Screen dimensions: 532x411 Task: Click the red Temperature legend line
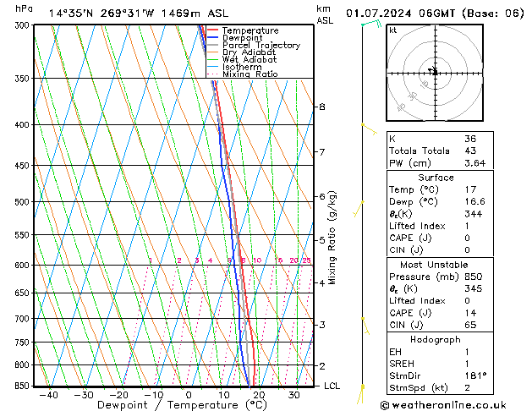(212, 30)
